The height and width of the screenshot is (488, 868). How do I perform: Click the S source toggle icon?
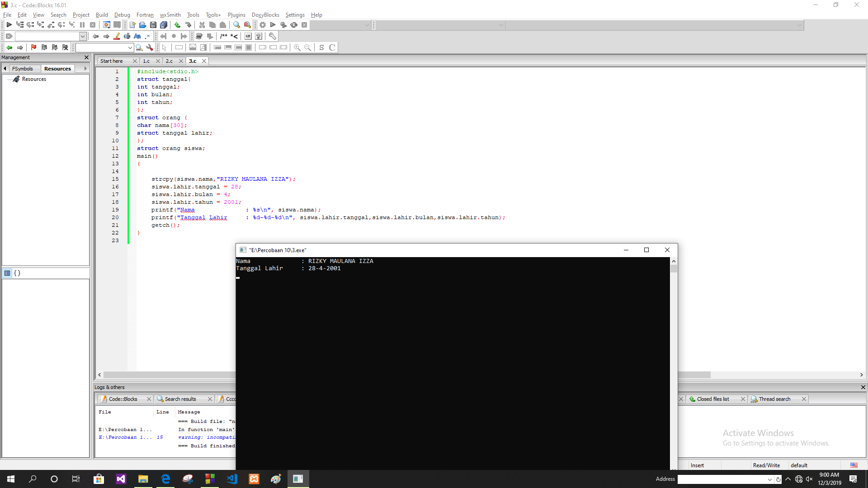point(321,47)
